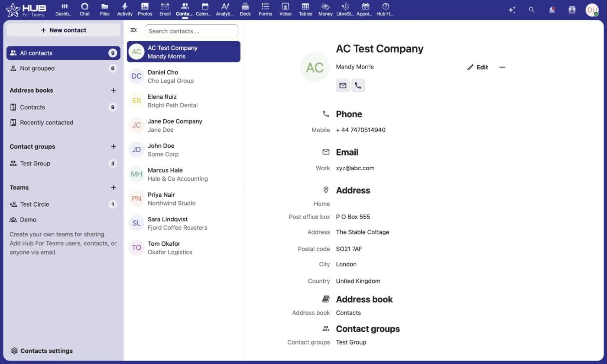Screen dimensions: 607x364
Task: Open the Tables app
Action: point(305,9)
